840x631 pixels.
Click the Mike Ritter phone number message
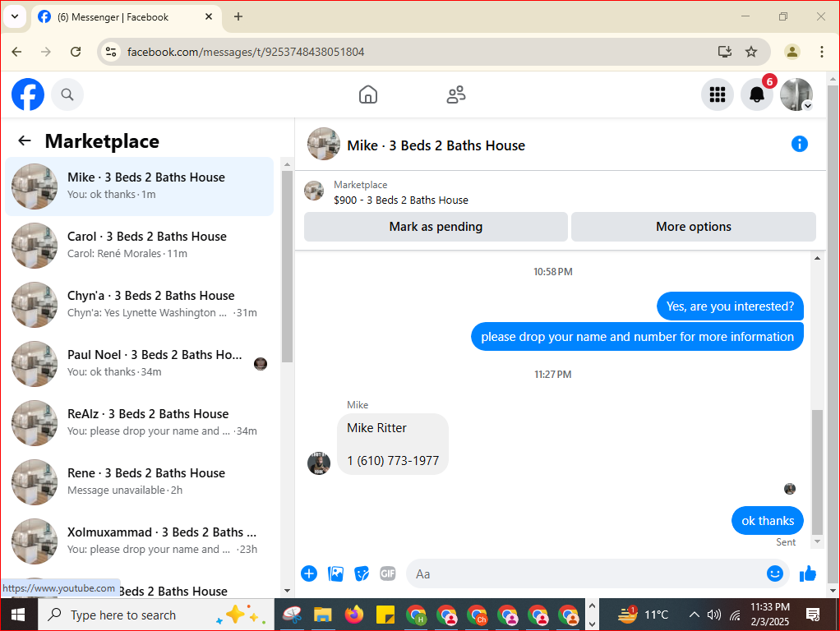point(393,444)
